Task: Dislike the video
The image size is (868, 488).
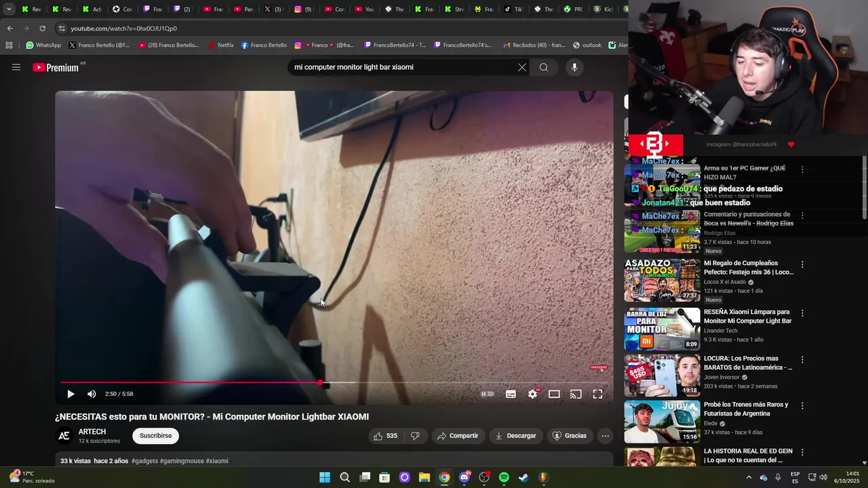Action: [x=415, y=436]
